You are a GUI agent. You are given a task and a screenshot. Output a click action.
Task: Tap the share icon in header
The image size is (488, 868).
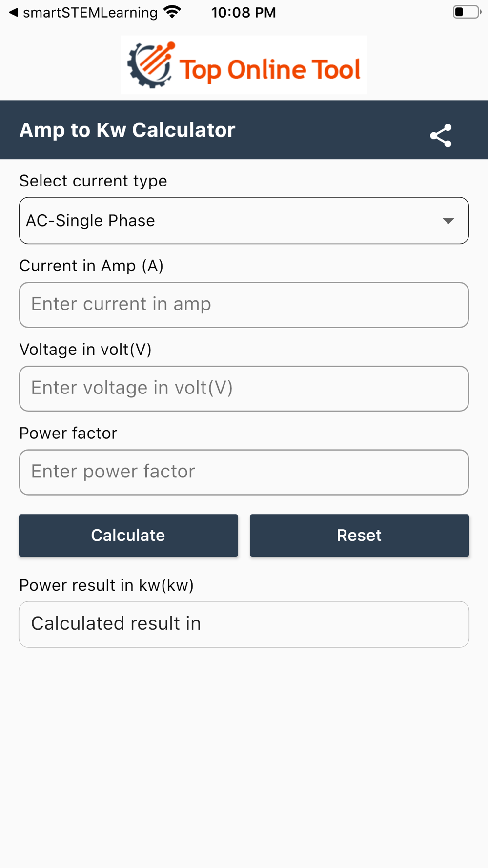coord(441,135)
